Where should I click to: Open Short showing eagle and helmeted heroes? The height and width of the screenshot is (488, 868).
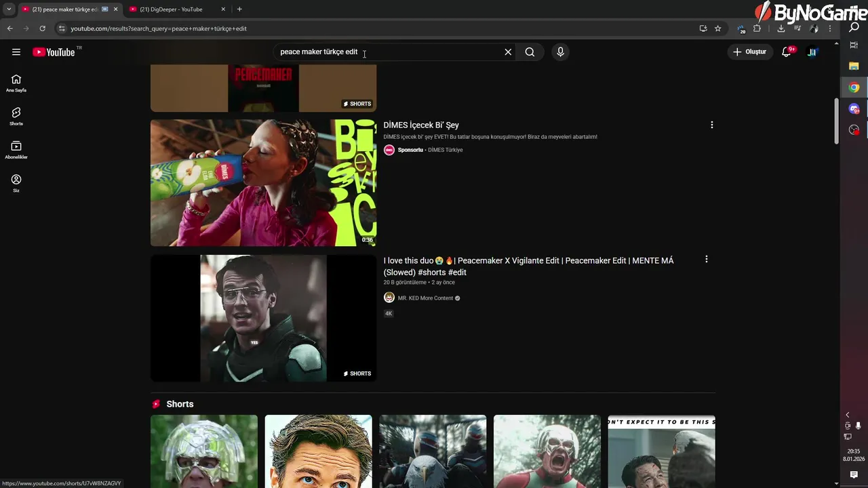433,451
